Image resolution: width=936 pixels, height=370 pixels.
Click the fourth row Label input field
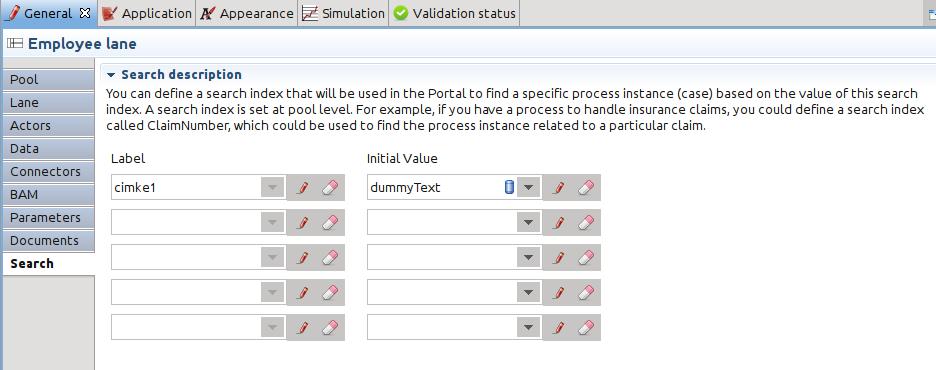tap(187, 292)
